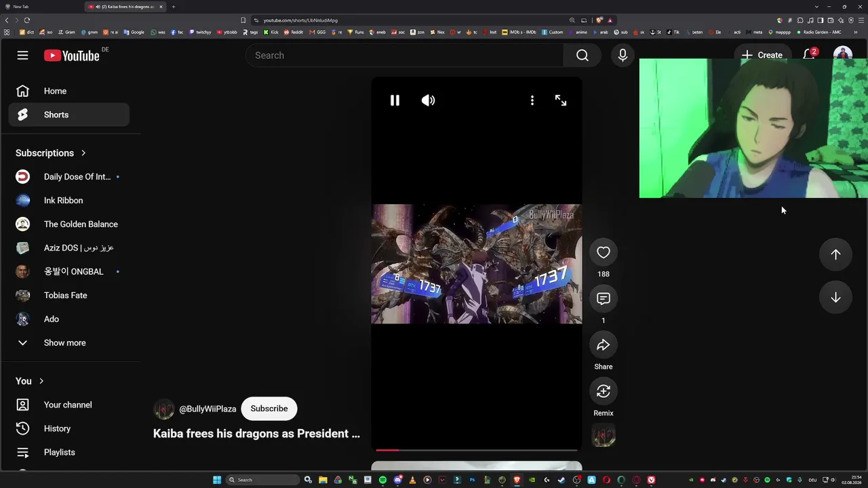
Task: Open the @BullyWiiPlaza channel link
Action: [208, 409]
